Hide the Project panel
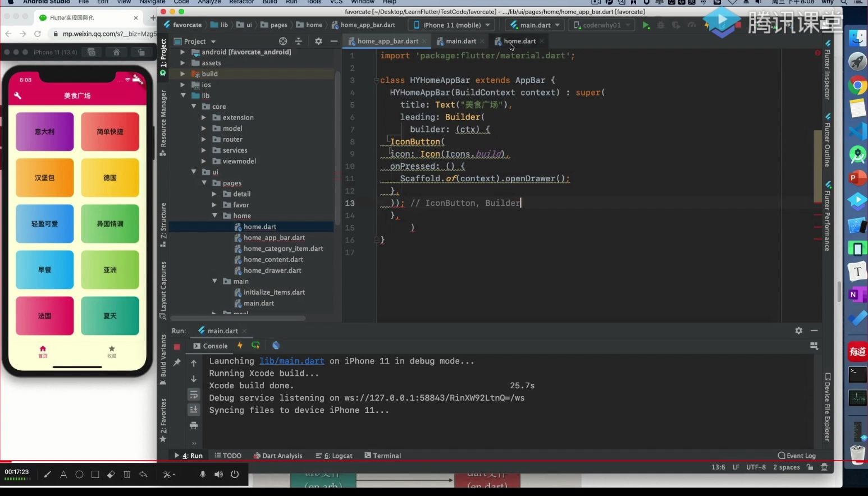The height and width of the screenshot is (496, 868). (334, 41)
